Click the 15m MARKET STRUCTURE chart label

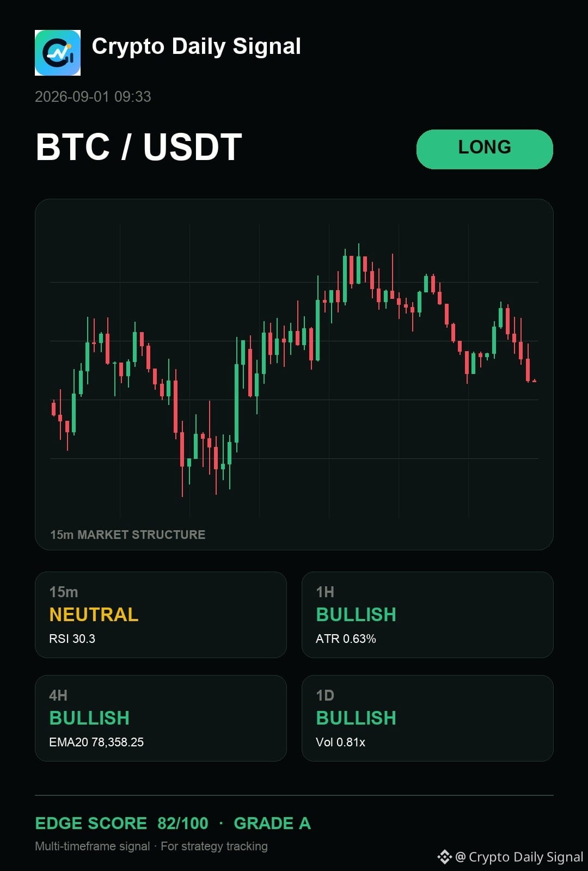pos(128,535)
